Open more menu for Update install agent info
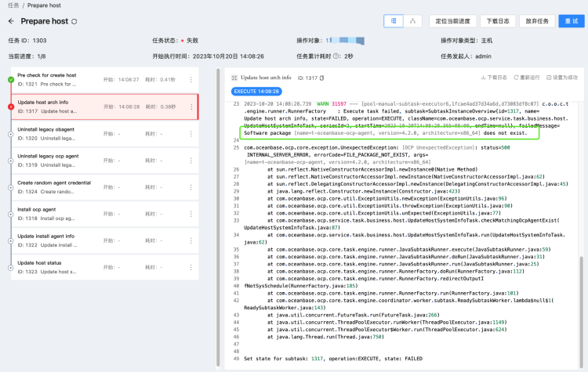 point(191,240)
